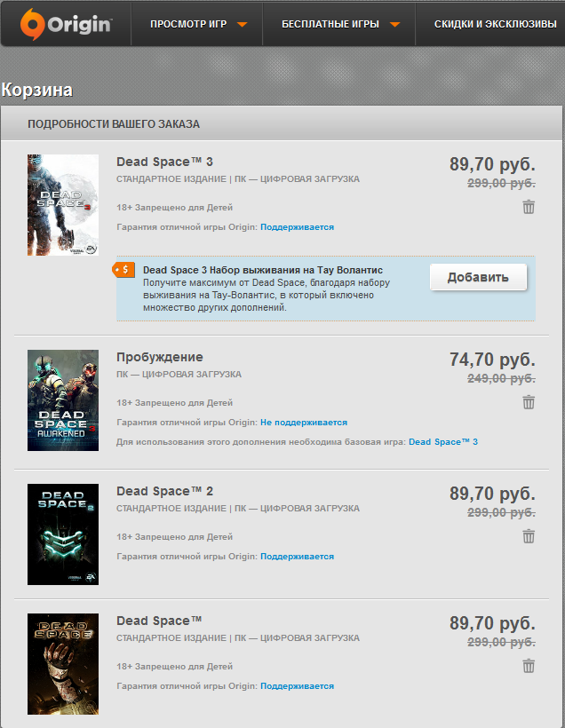
Task: Delete original Dead Space with trash icon
Action: [529, 666]
